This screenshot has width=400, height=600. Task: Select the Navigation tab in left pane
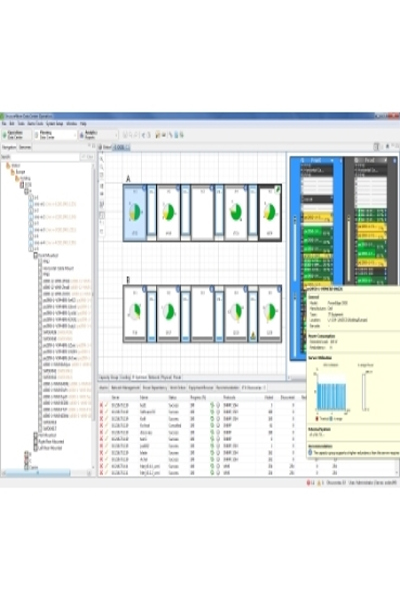pos(9,147)
